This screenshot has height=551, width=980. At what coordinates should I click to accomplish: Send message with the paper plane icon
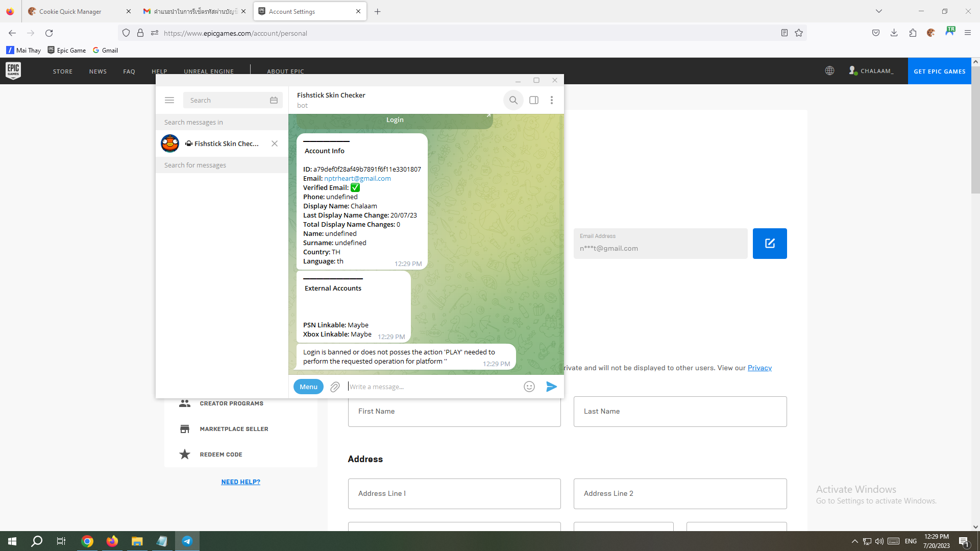pos(551,387)
